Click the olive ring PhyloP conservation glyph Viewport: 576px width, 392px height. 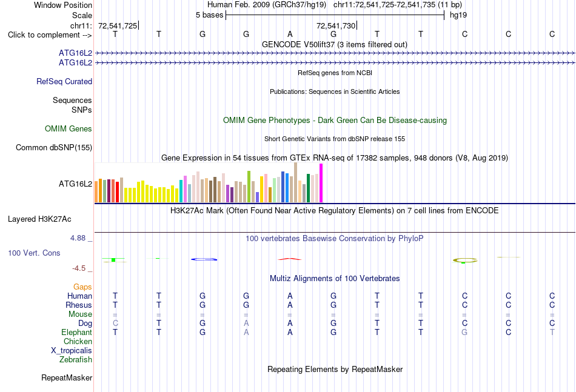464,261
